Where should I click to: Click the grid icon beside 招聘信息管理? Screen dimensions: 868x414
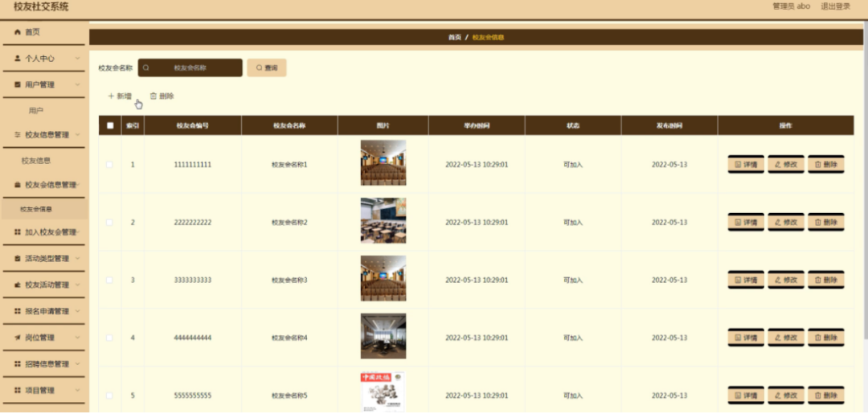pyautogui.click(x=17, y=364)
